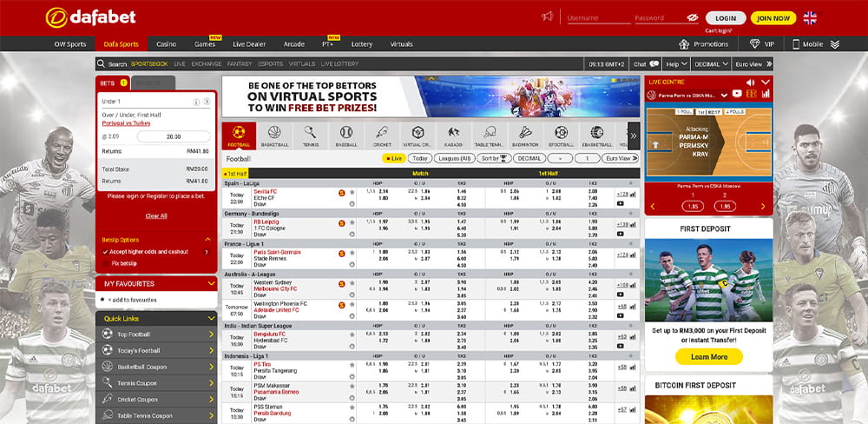Favourite the Bengaluru FC match star

click(352, 335)
